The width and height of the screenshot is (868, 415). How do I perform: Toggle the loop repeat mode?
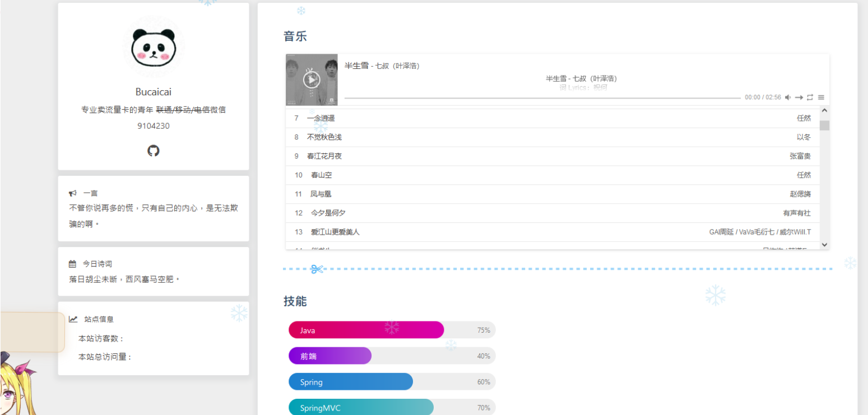(810, 97)
